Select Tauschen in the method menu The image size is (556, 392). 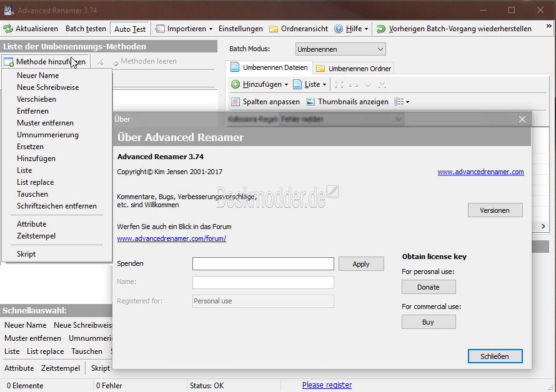[32, 194]
